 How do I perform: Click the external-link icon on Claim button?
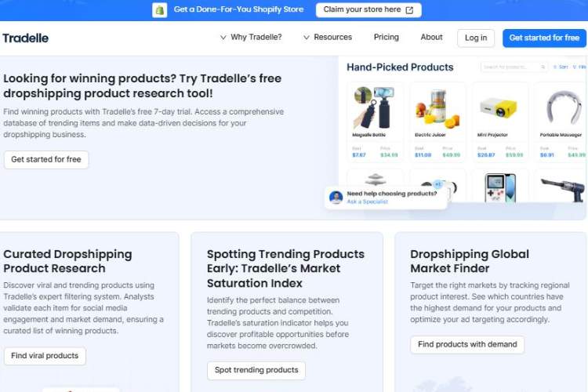[409, 10]
